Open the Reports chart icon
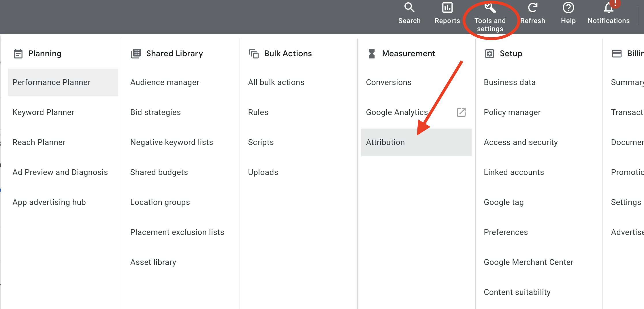 click(447, 7)
